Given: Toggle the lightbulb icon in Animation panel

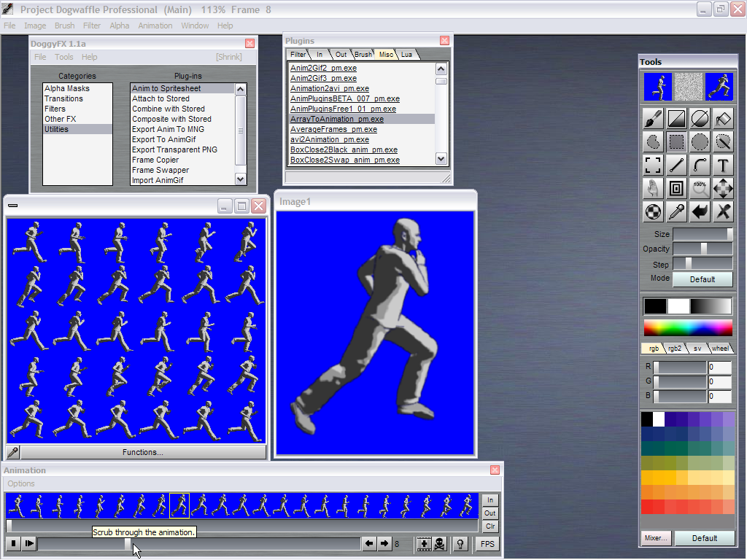Looking at the screenshot, I should pyautogui.click(x=460, y=544).
